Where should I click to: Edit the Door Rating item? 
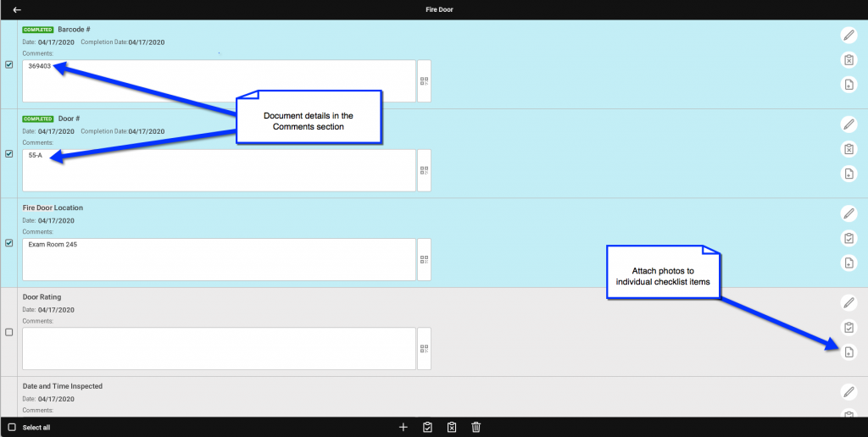pyautogui.click(x=849, y=302)
